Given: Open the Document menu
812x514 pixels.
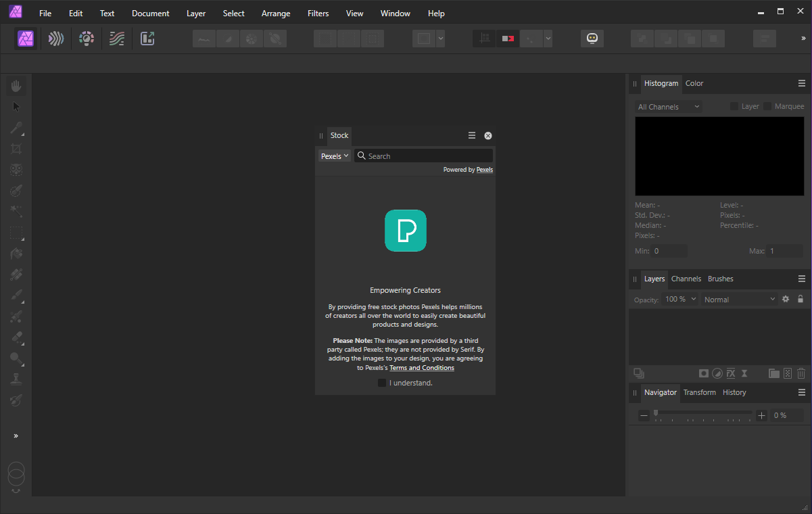Looking at the screenshot, I should (x=151, y=14).
